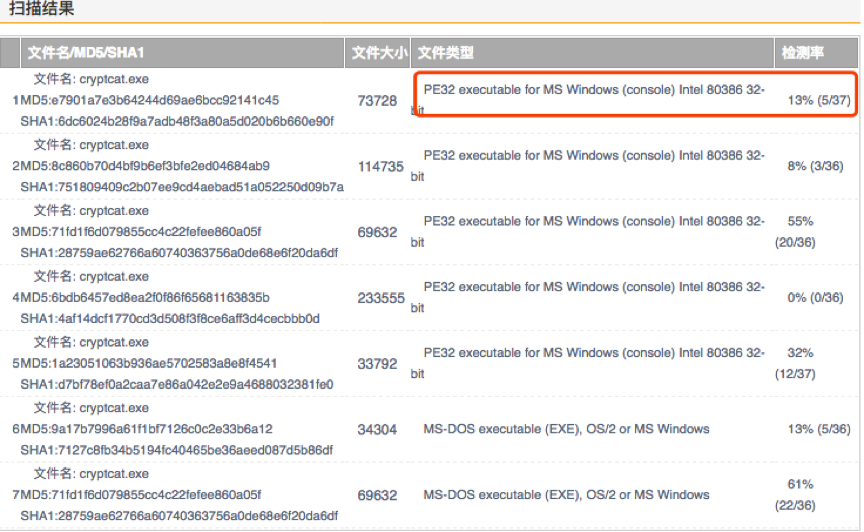
Task: Open the 0% (0/36) detection result
Action: [815, 298]
